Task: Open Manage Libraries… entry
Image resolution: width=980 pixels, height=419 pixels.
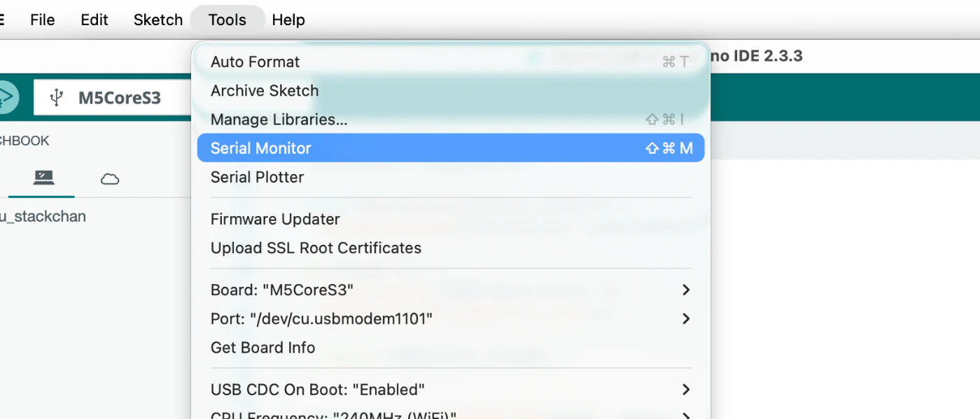Action: point(451,120)
